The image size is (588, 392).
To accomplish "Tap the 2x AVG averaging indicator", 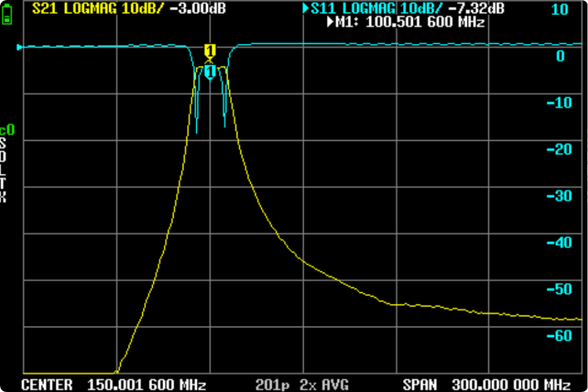I will [327, 385].
